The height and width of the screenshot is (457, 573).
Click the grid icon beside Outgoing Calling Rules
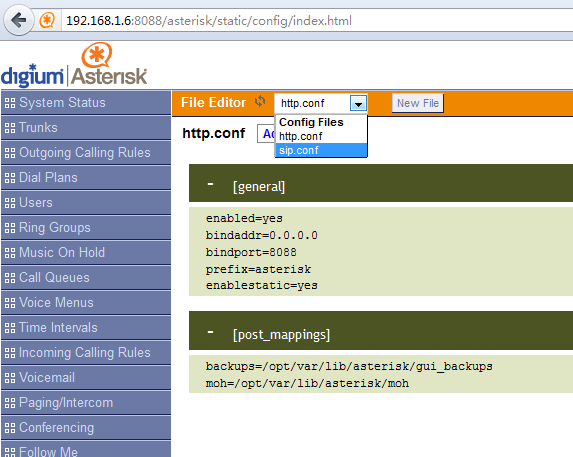pos(10,153)
